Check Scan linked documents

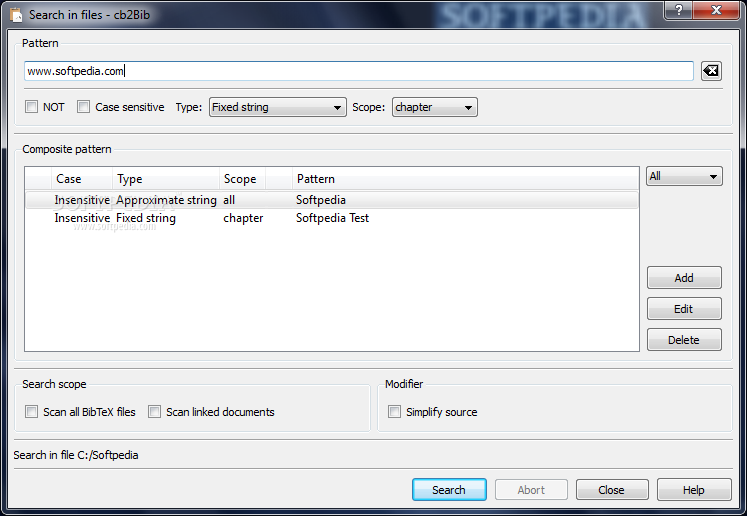coord(154,412)
